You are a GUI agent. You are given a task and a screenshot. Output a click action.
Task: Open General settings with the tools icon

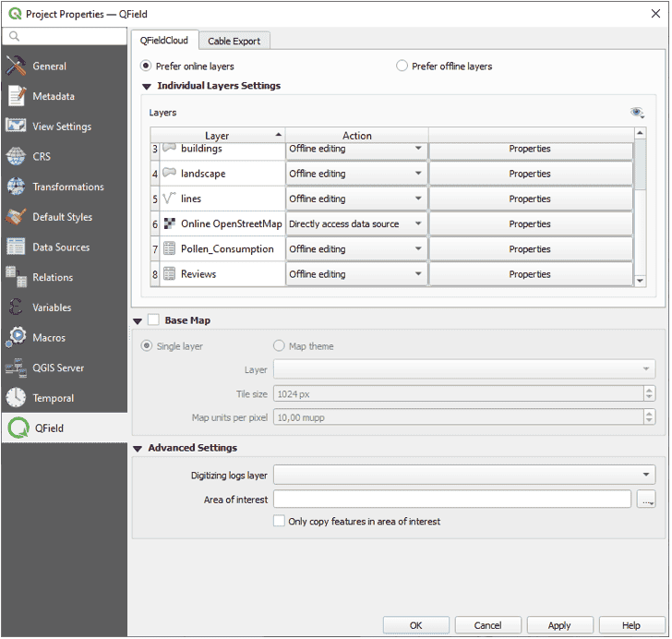pyautogui.click(x=16, y=66)
